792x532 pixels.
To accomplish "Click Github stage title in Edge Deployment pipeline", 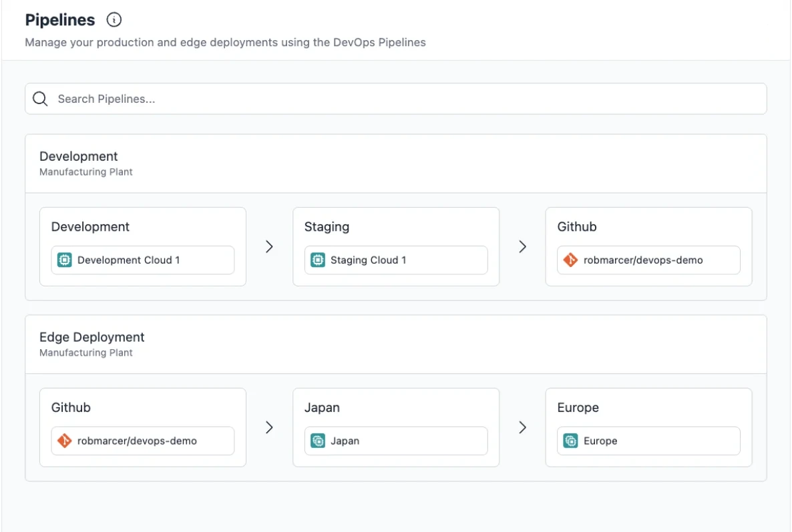I will coord(71,407).
